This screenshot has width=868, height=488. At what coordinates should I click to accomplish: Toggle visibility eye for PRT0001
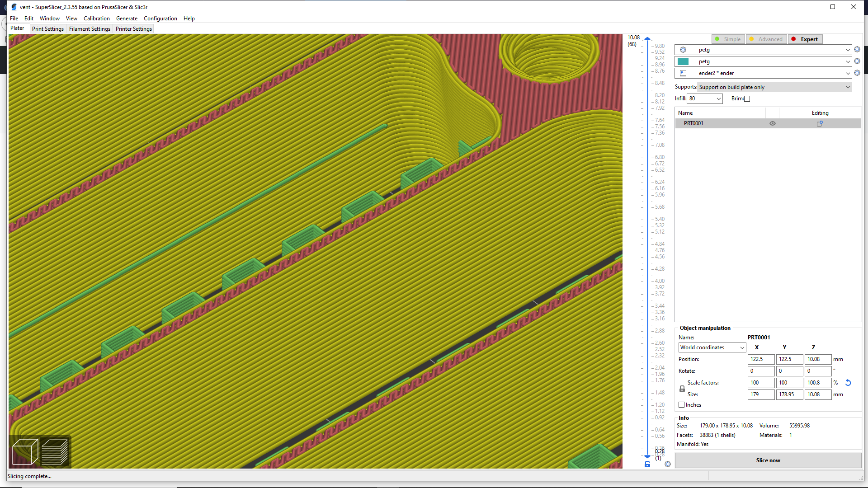pyautogui.click(x=773, y=123)
